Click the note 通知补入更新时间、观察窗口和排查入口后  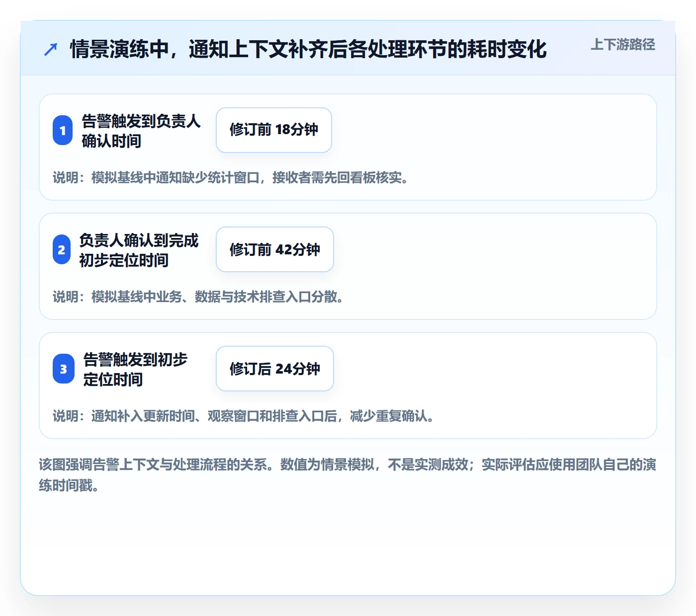click(214, 416)
